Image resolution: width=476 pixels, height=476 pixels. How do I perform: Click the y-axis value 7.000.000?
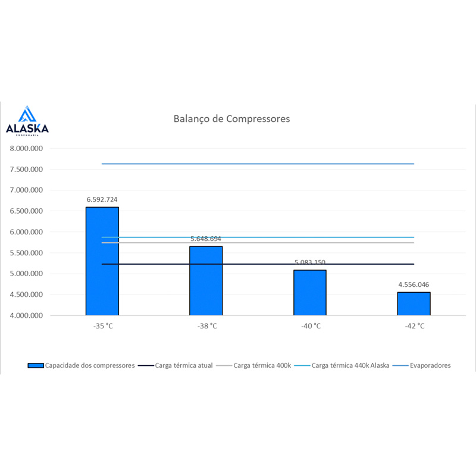26,190
